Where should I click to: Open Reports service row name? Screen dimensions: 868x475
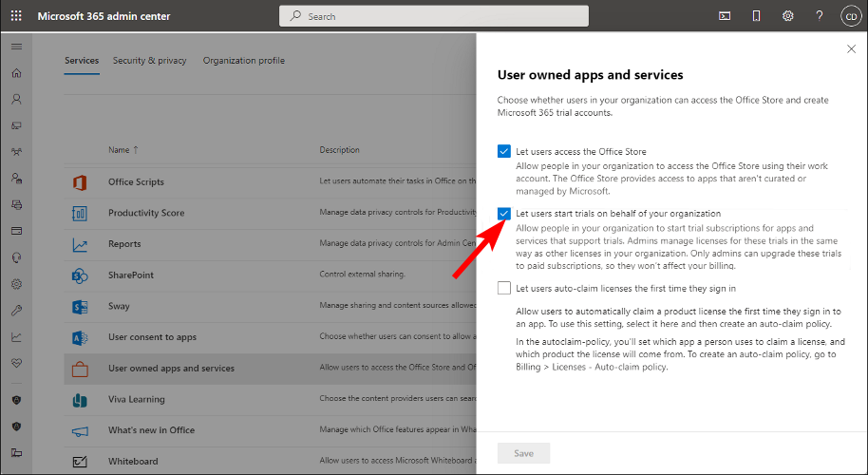[124, 243]
